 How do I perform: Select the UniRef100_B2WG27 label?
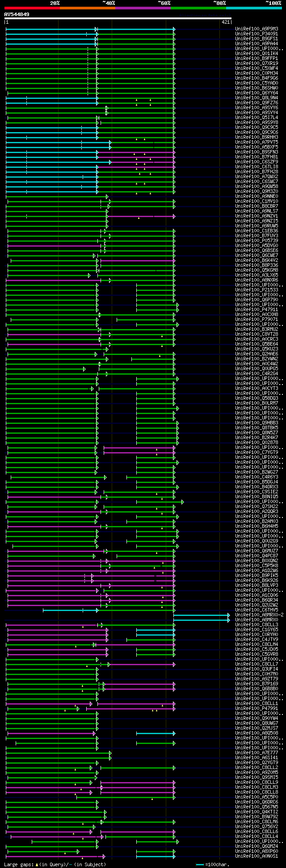click(257, 472)
